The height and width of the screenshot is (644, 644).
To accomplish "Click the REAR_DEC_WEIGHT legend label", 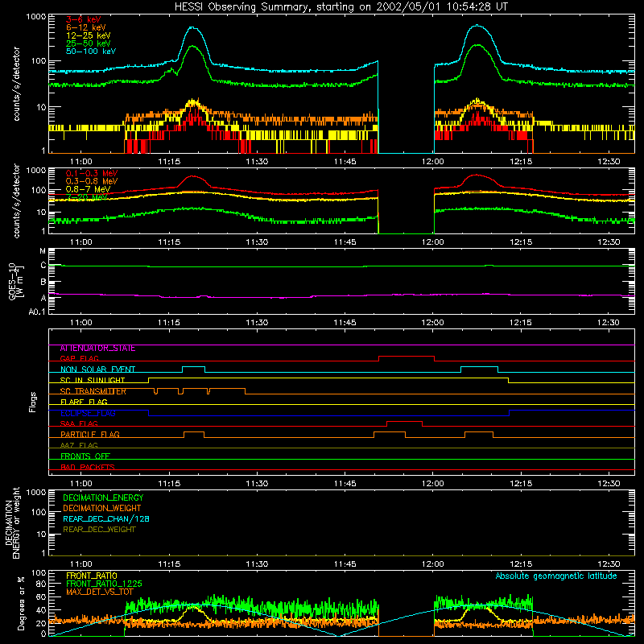I will coord(99,530).
